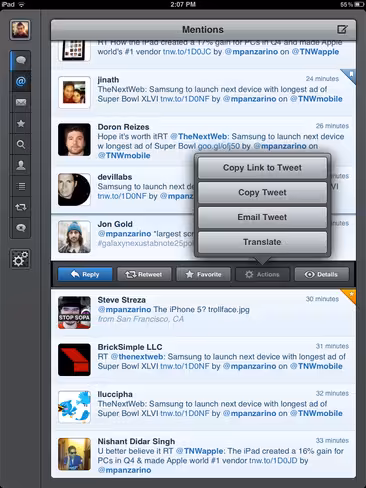Viewport: 366px width, 488px height.
Task: Open Direct Messages envelope icon
Action: click(21, 102)
